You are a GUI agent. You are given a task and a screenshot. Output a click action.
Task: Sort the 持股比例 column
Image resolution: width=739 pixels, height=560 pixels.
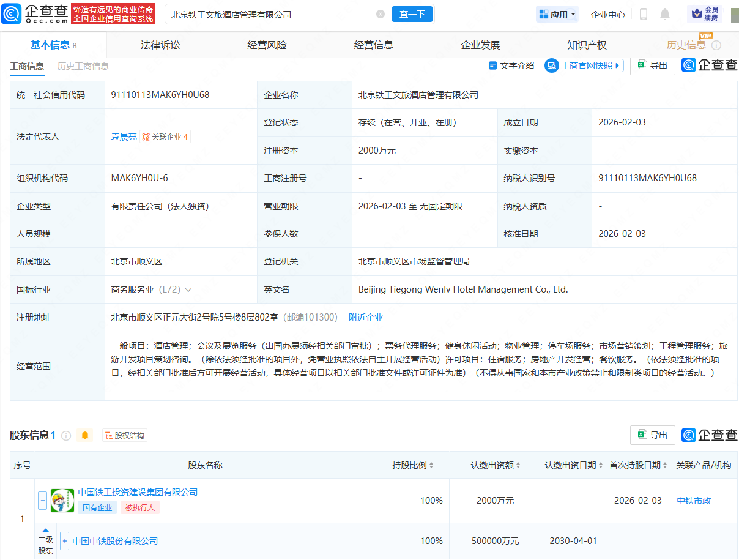click(x=432, y=465)
